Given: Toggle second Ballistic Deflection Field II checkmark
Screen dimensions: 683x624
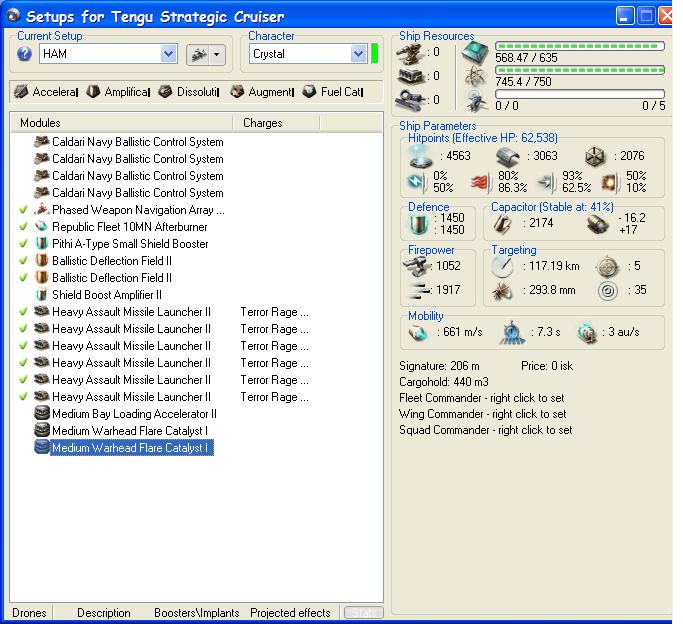Looking at the screenshot, I should [x=24, y=278].
